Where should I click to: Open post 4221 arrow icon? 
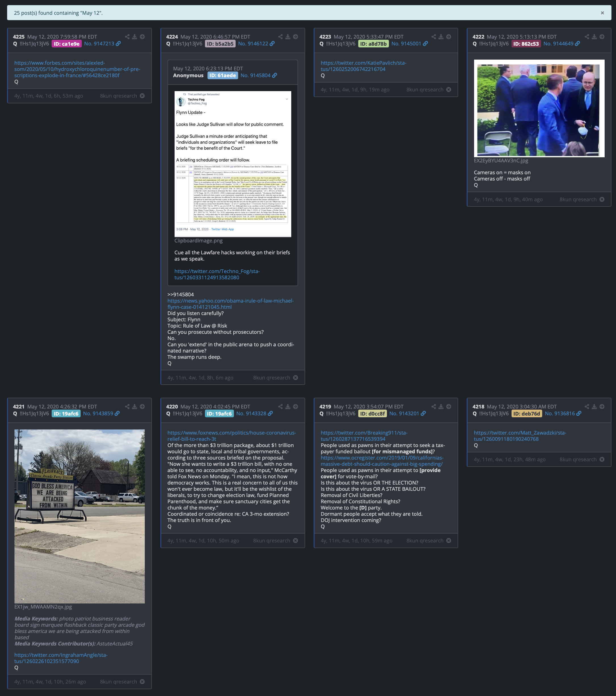pyautogui.click(x=142, y=406)
